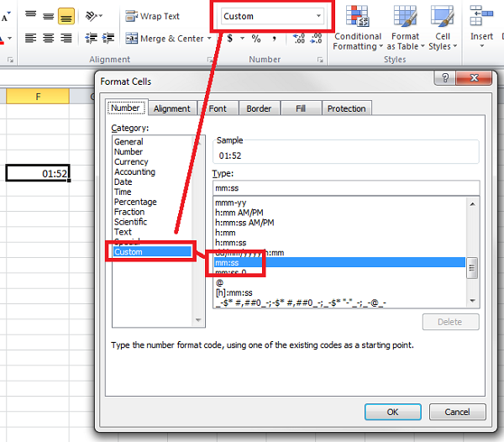Select column F header
This screenshot has height=442, width=504.
point(38,97)
